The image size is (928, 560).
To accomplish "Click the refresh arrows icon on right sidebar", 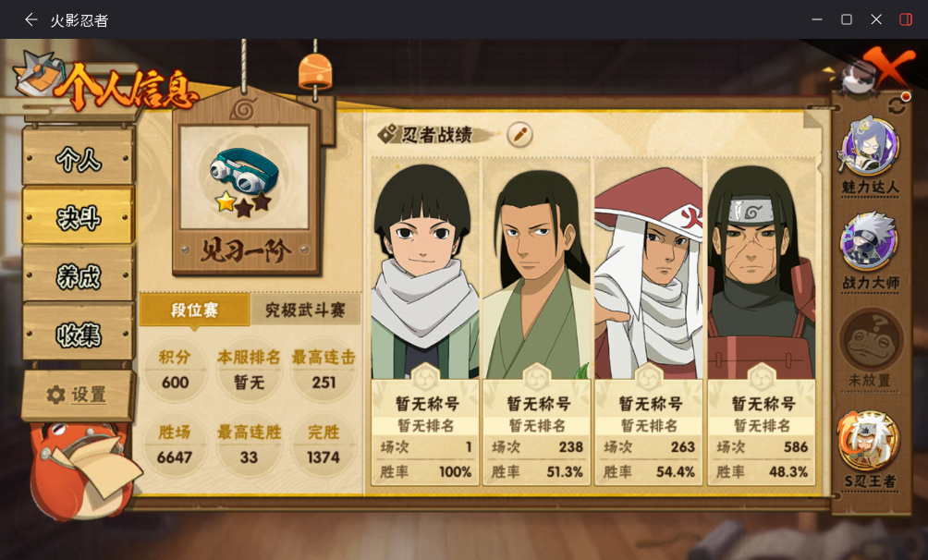I will (x=897, y=106).
